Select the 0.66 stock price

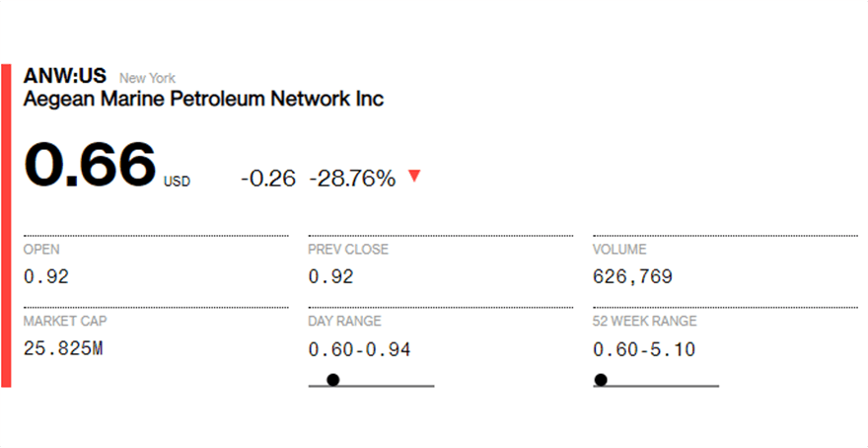click(x=90, y=164)
